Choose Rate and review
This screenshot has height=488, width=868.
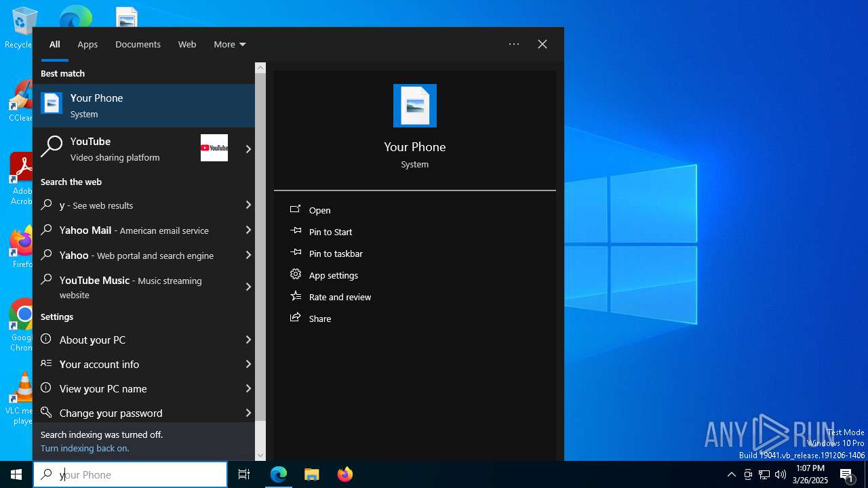[415, 297]
